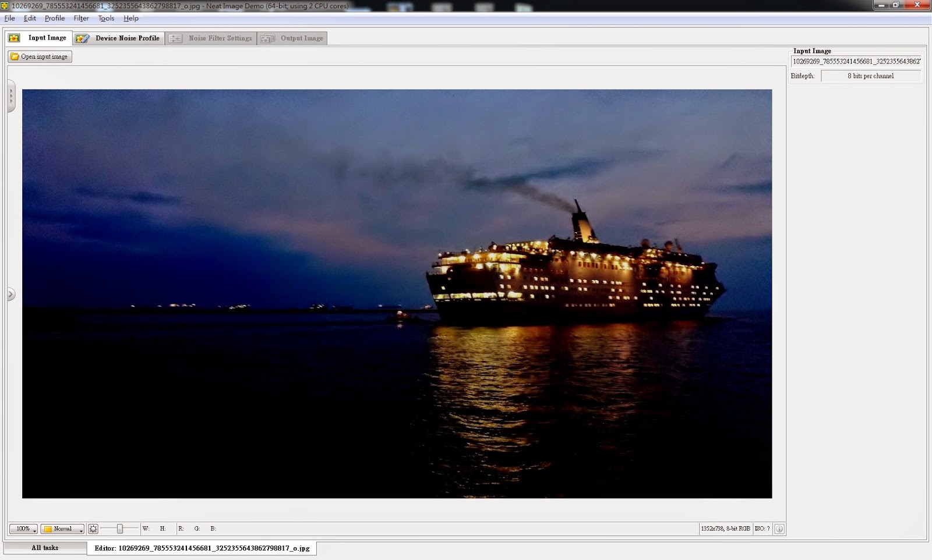Image resolution: width=932 pixels, height=560 pixels.
Task: Click the ISO: ? status entry
Action: (x=762, y=529)
